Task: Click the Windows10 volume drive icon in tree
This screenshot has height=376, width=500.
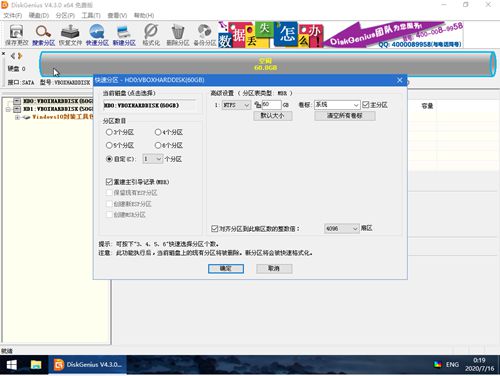Action: click(26, 117)
